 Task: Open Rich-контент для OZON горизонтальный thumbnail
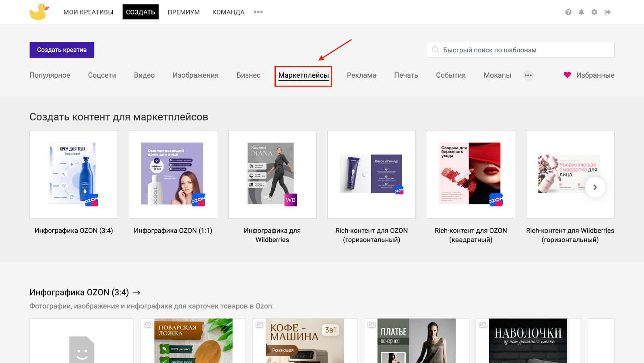pos(372,174)
